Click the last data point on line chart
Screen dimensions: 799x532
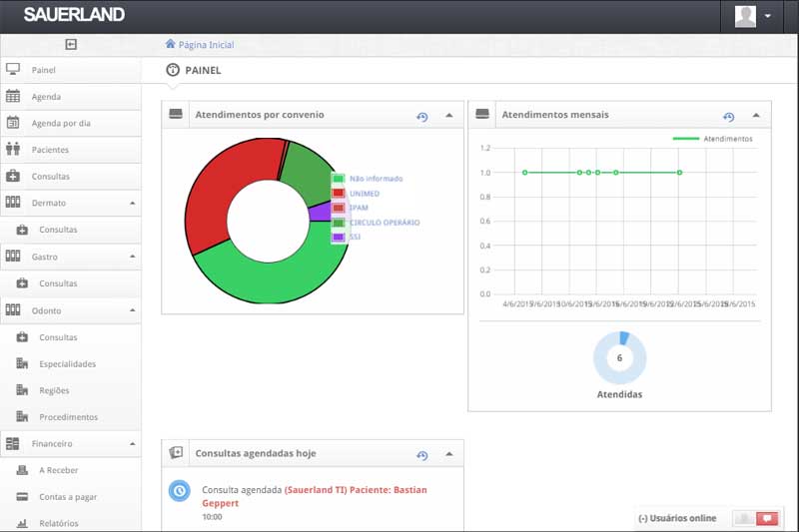pyautogui.click(x=679, y=173)
